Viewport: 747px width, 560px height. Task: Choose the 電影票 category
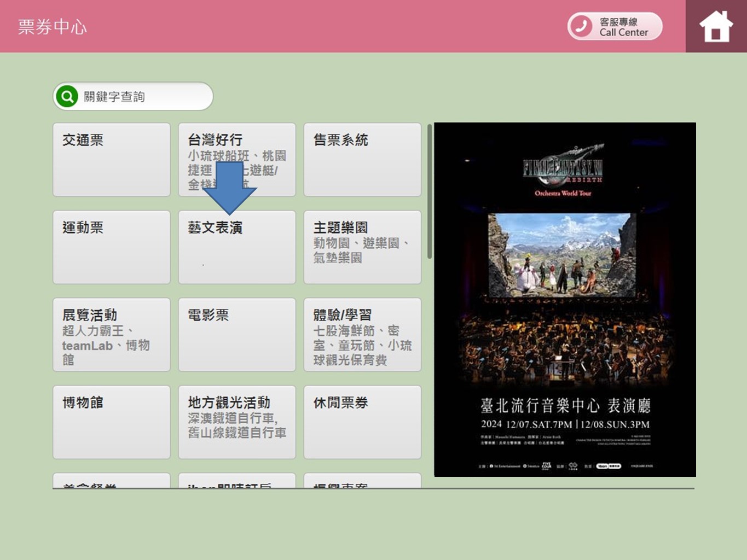tap(237, 335)
